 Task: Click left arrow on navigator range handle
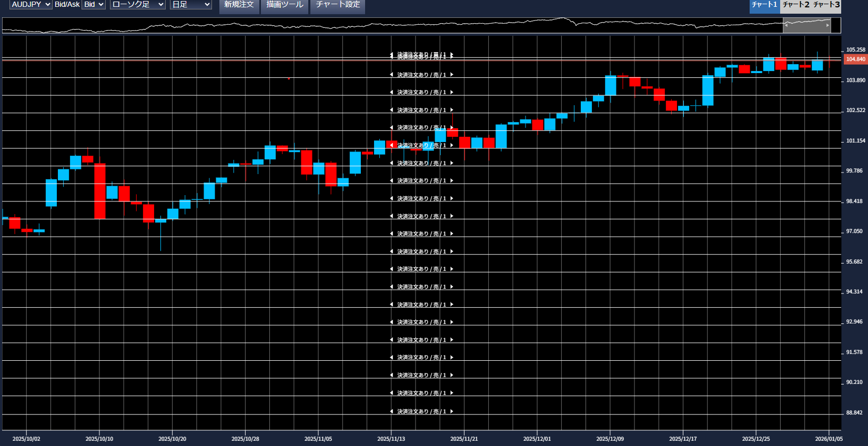click(786, 25)
